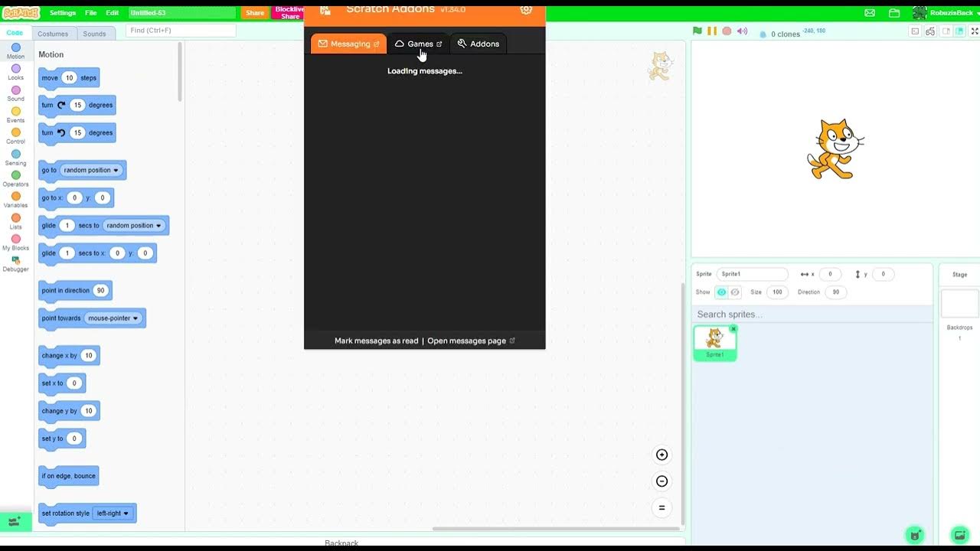Screen dimensions: 980x551
Task: Click the Blocklive Share button
Action: (289, 13)
